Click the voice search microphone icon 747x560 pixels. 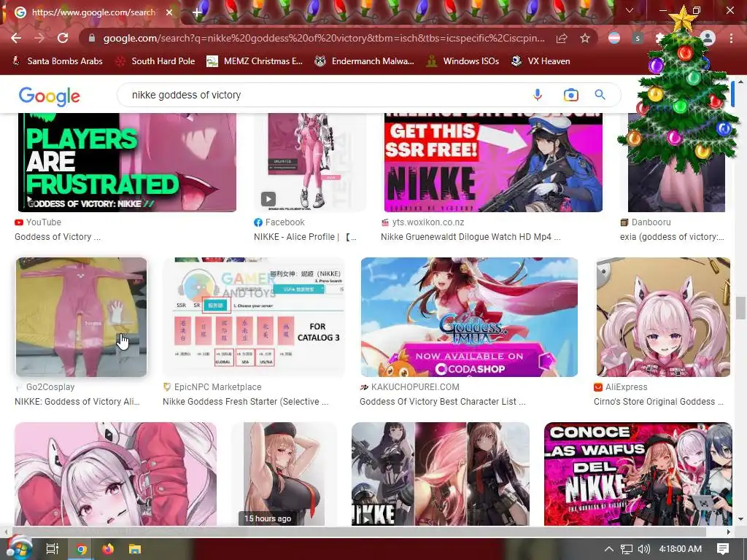(x=538, y=95)
